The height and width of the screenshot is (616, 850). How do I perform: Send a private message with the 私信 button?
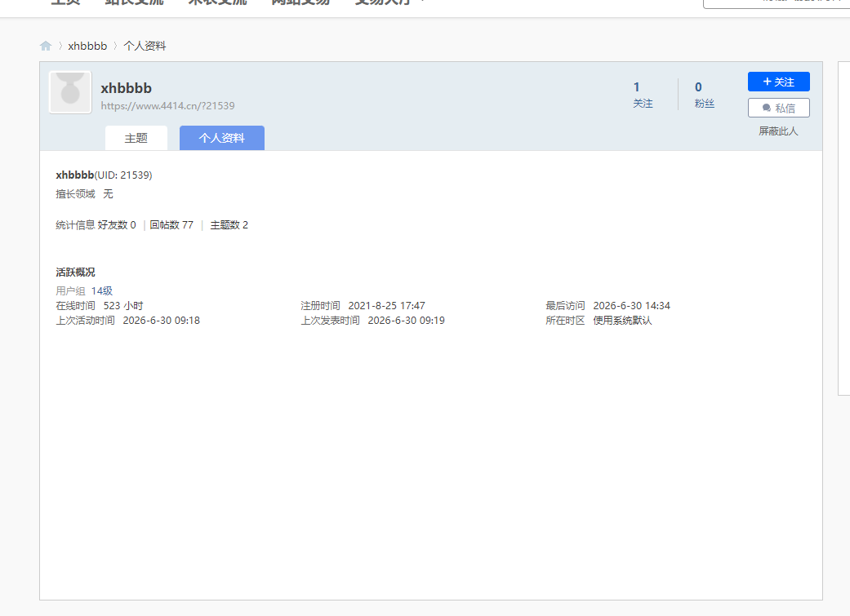coord(778,108)
